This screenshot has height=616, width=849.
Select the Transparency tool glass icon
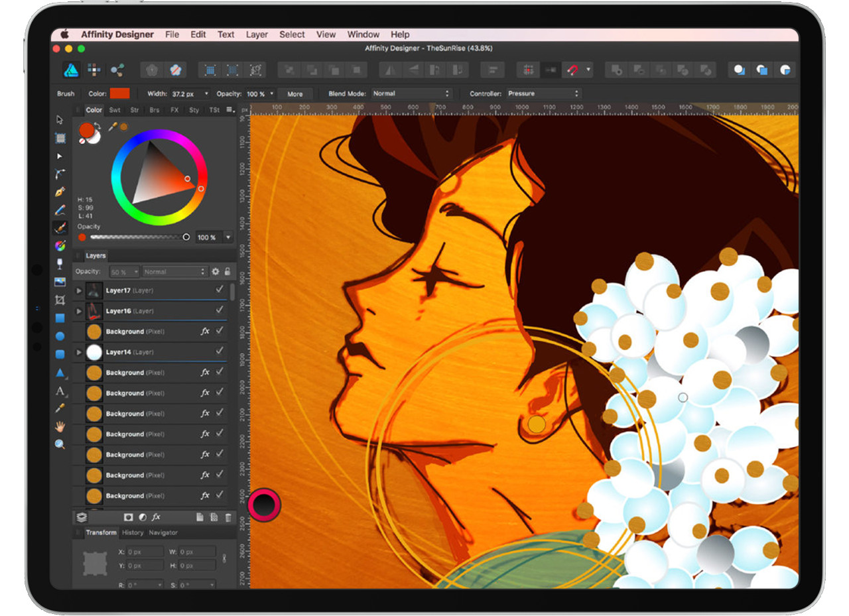pyautogui.click(x=60, y=264)
